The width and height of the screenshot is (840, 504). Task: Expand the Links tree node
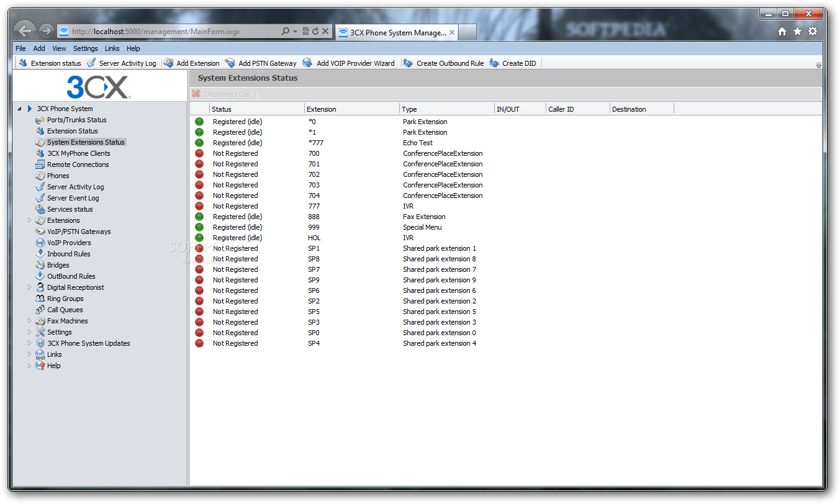(x=29, y=354)
